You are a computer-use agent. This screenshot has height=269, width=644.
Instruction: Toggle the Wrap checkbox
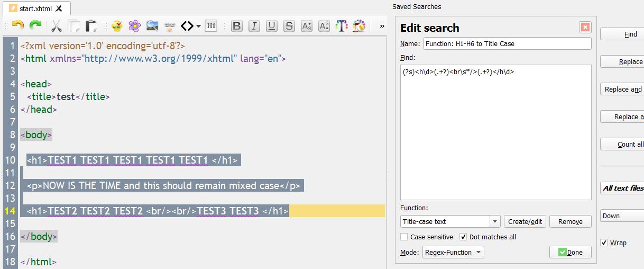[604, 243]
